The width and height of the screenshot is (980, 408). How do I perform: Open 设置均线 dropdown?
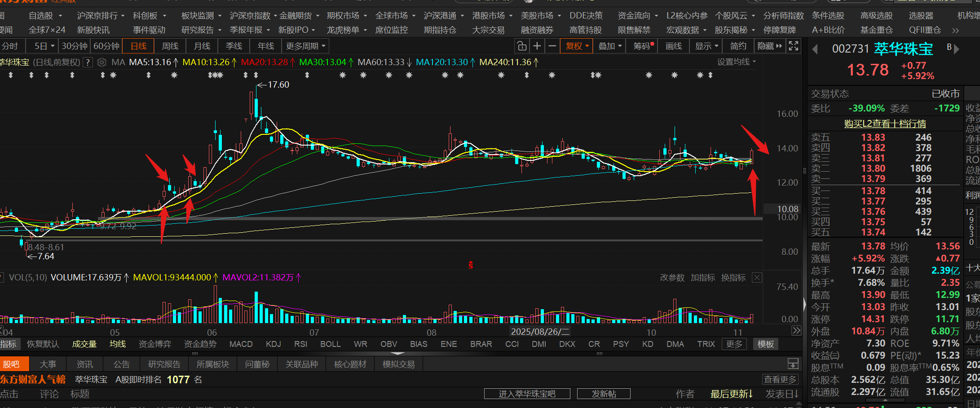pos(737,62)
